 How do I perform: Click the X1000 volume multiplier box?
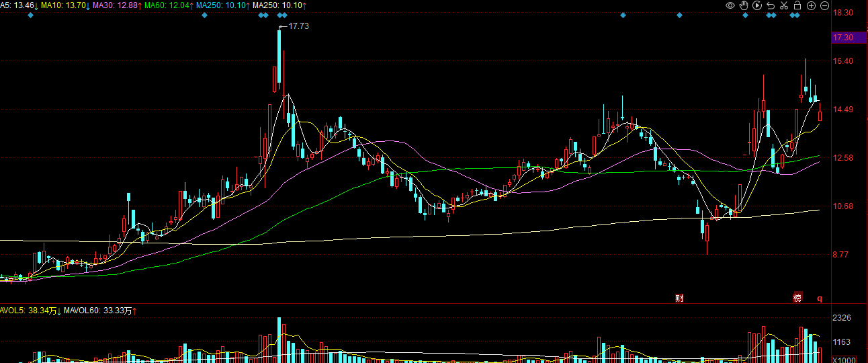pos(844,359)
